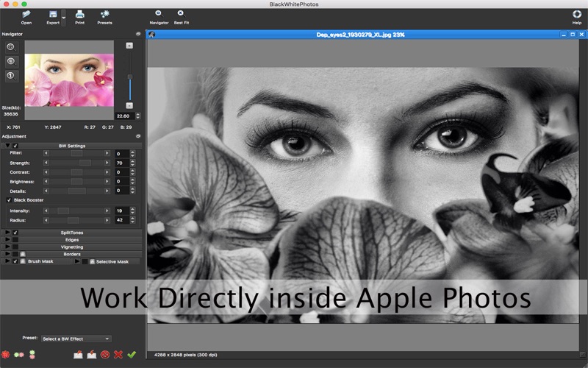Enable the Vignetting checkbox
The image size is (588, 368).
tap(15, 247)
